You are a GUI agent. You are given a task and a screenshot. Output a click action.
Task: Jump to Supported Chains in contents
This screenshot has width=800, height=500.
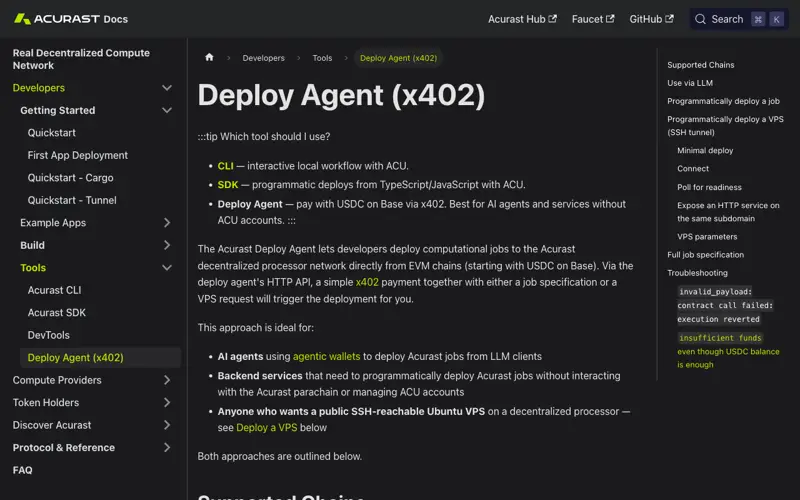click(x=701, y=65)
